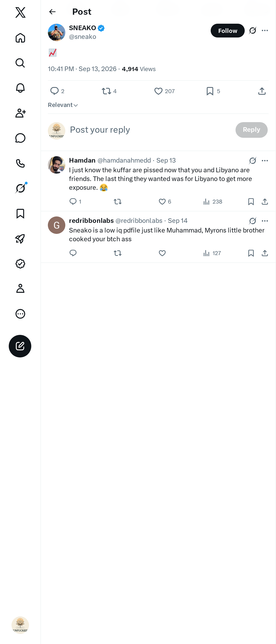Open the Home item in the sidebar
The image size is (276, 644).
(x=20, y=38)
